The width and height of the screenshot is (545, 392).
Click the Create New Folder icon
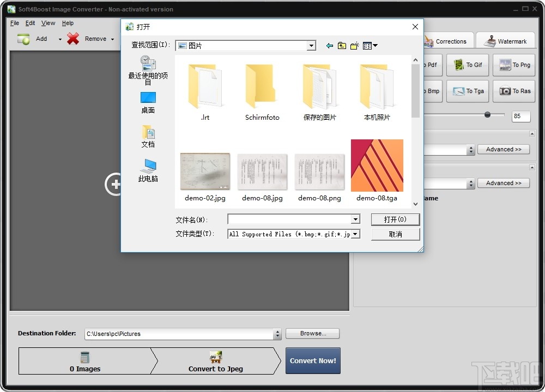point(354,46)
